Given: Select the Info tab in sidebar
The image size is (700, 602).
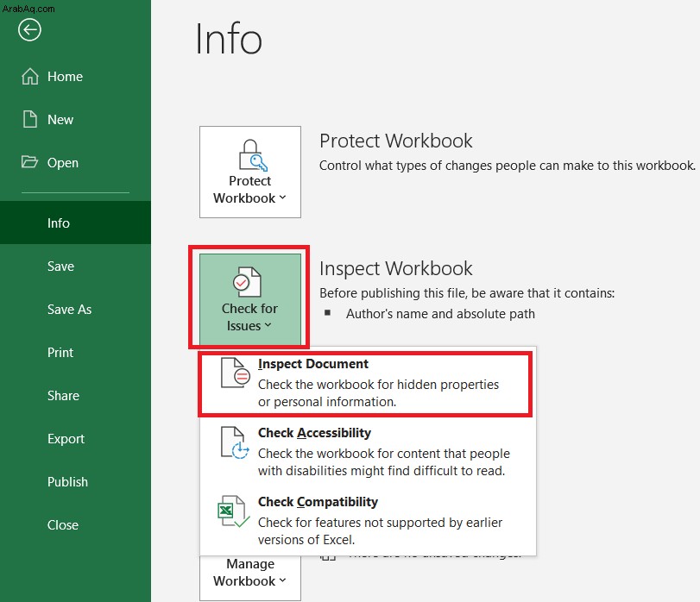Looking at the screenshot, I should pos(75,223).
